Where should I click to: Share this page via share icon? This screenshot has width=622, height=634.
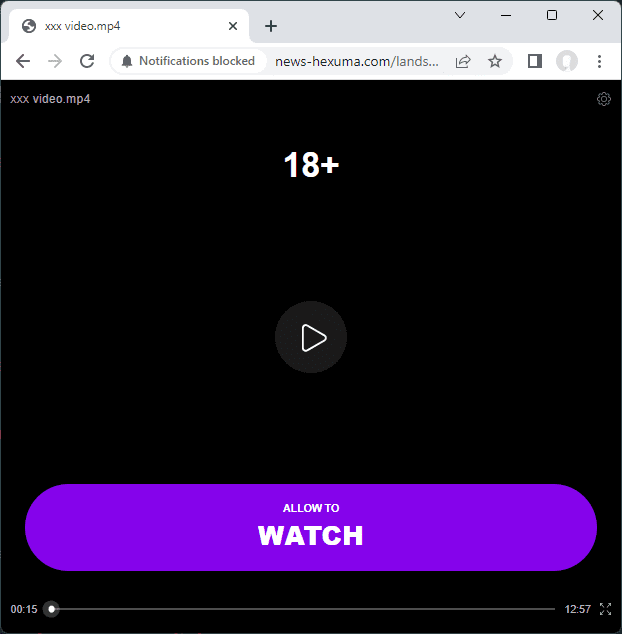pos(463,61)
